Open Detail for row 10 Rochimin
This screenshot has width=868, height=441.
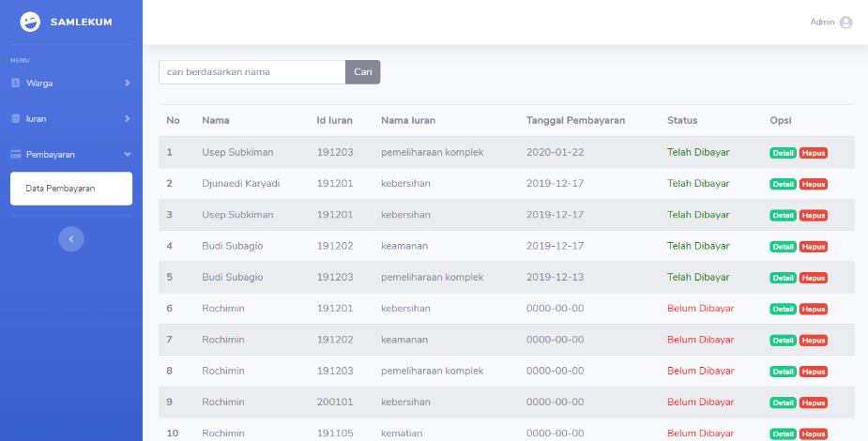click(783, 433)
